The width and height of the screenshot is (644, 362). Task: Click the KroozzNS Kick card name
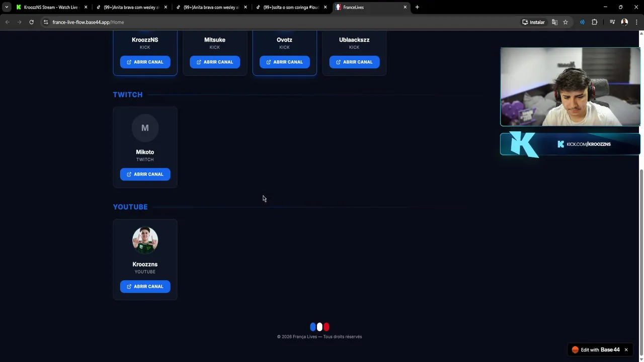145,40
